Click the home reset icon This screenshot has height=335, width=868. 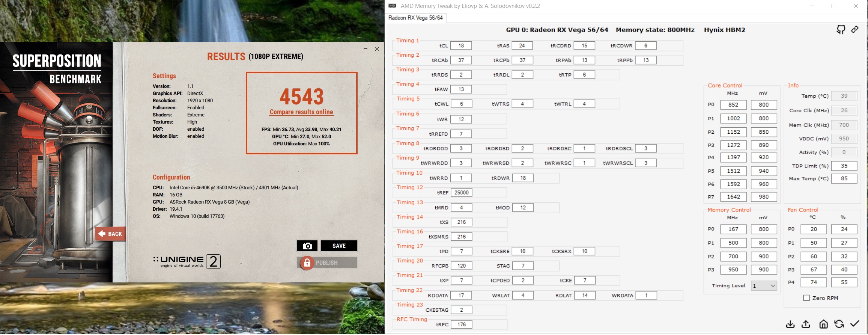click(823, 324)
